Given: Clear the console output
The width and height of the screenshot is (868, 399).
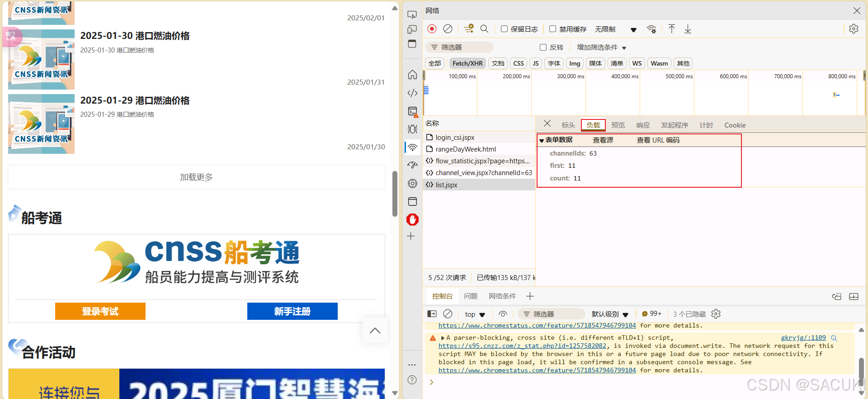Looking at the screenshot, I should (x=448, y=314).
